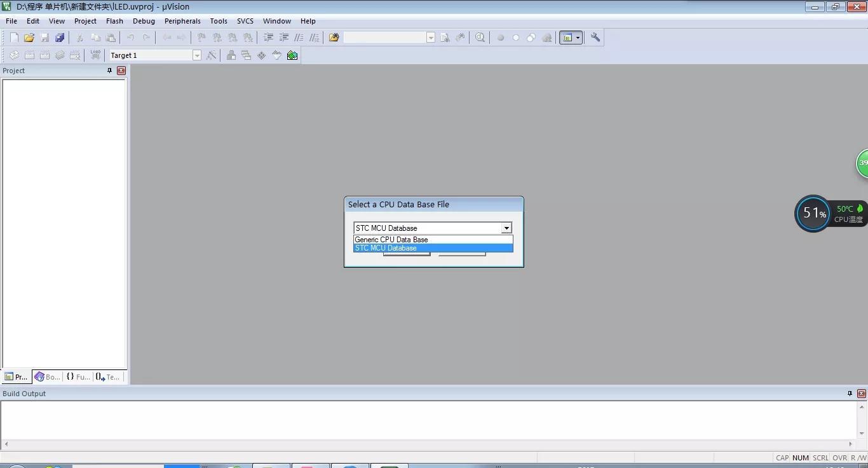
Task: Click the Select Software Packs icon
Action: pos(277,55)
